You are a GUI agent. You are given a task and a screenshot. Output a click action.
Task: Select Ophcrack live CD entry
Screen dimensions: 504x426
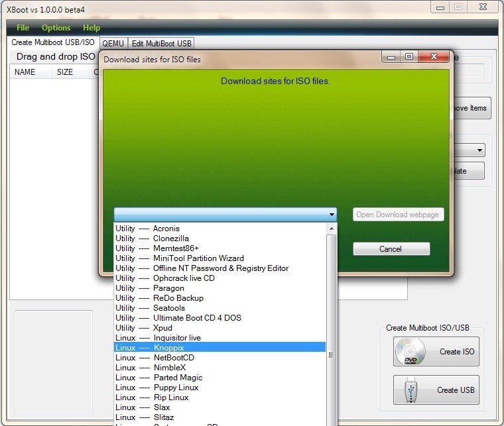pos(220,278)
